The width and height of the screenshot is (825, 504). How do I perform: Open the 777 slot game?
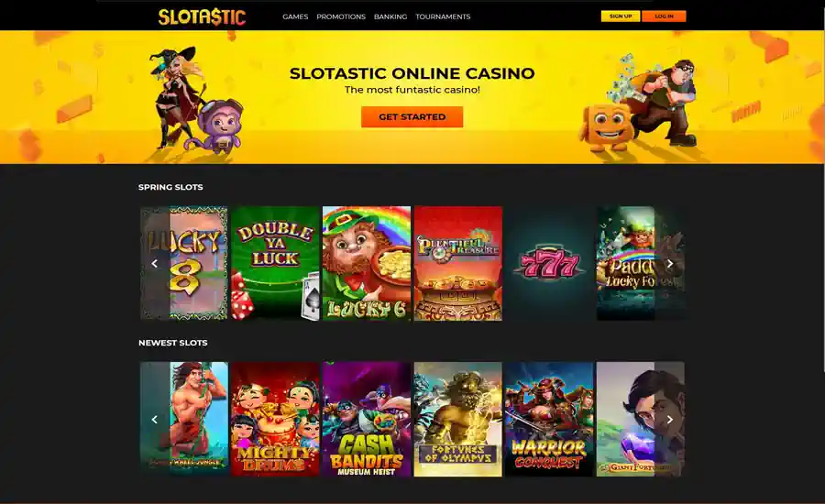point(549,263)
